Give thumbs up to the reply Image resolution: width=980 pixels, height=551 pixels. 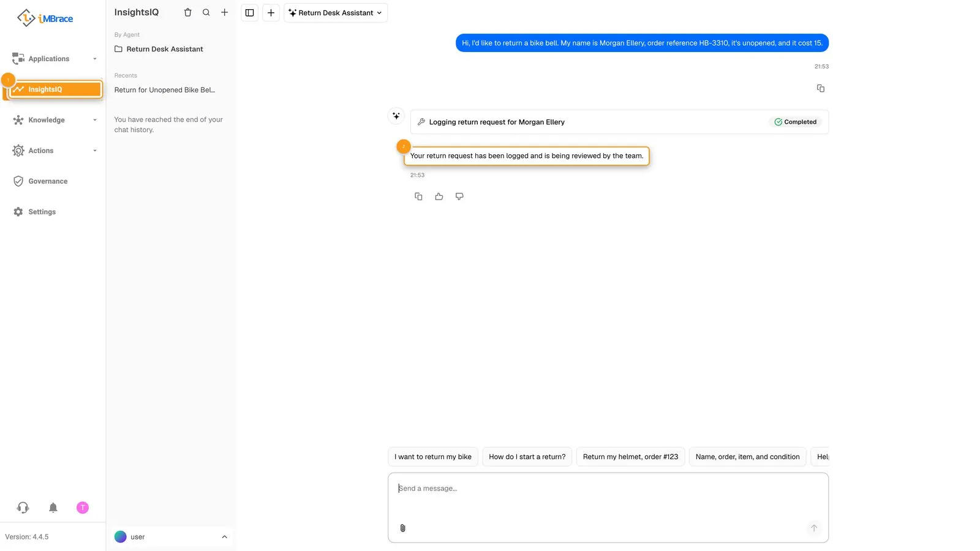tap(439, 197)
